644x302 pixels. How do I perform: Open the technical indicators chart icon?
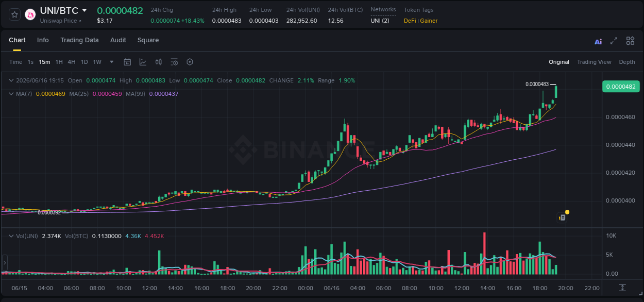pos(143,62)
